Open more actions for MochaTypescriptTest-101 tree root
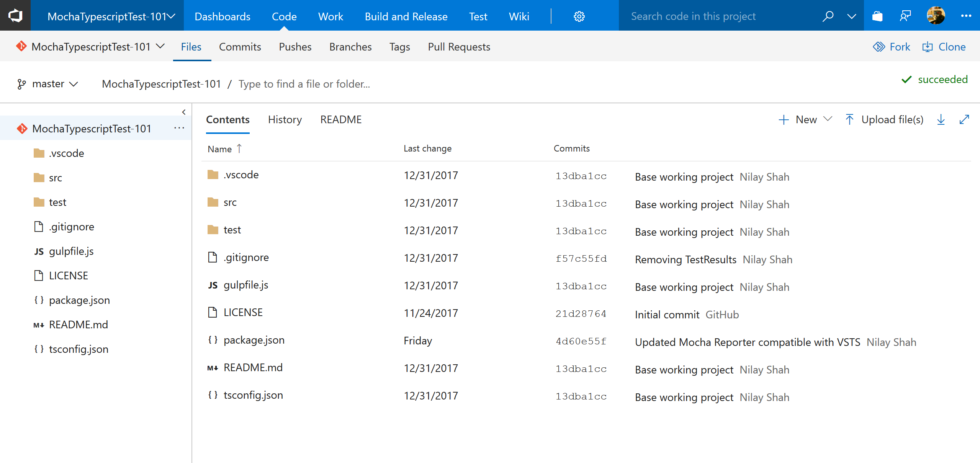 click(179, 128)
